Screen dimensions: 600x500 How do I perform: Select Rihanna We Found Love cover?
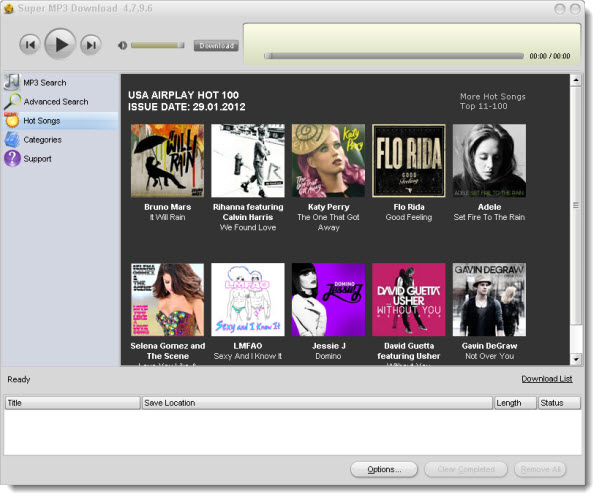(248, 161)
